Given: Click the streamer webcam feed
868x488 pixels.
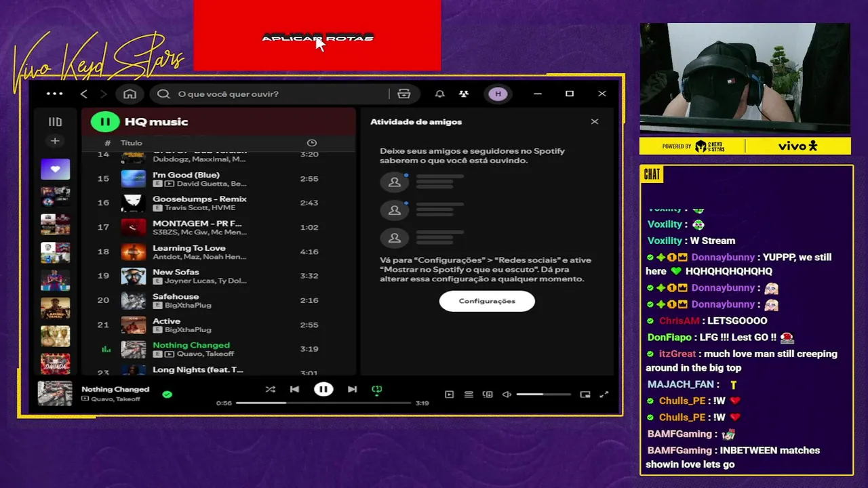Looking at the screenshot, I should click(x=745, y=79).
